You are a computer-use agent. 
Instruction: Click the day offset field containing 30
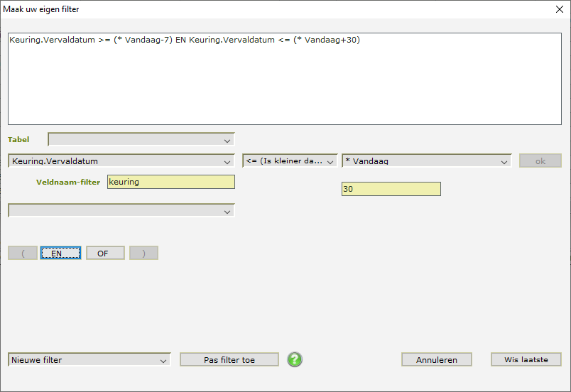[x=391, y=189]
